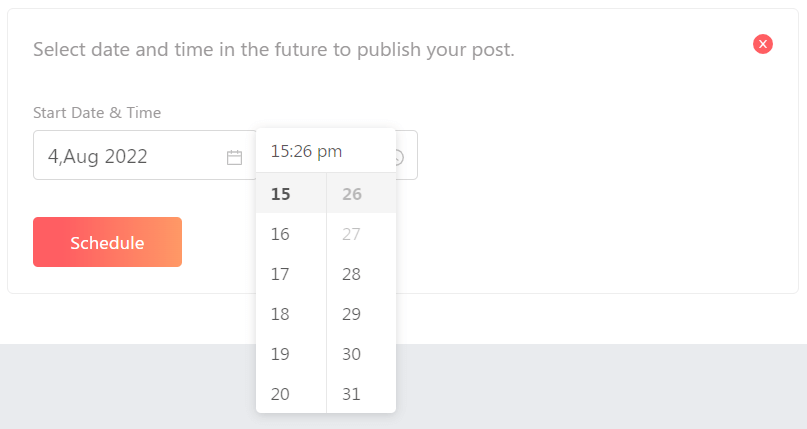Click the publish post instruction text

click(274, 50)
